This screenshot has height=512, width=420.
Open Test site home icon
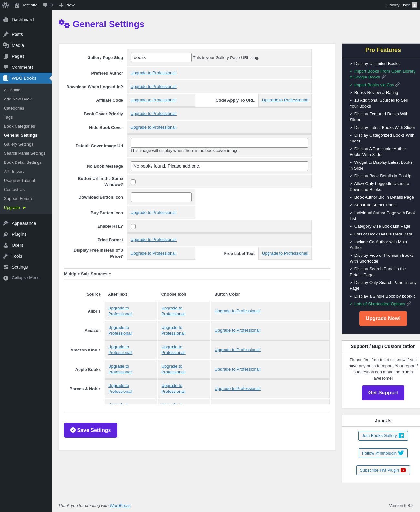click(x=17, y=5)
